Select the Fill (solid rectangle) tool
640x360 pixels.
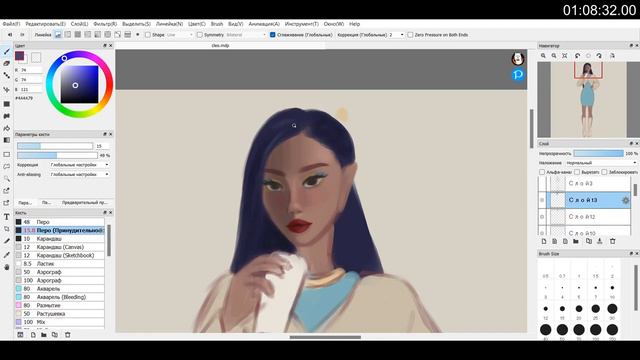click(7, 104)
